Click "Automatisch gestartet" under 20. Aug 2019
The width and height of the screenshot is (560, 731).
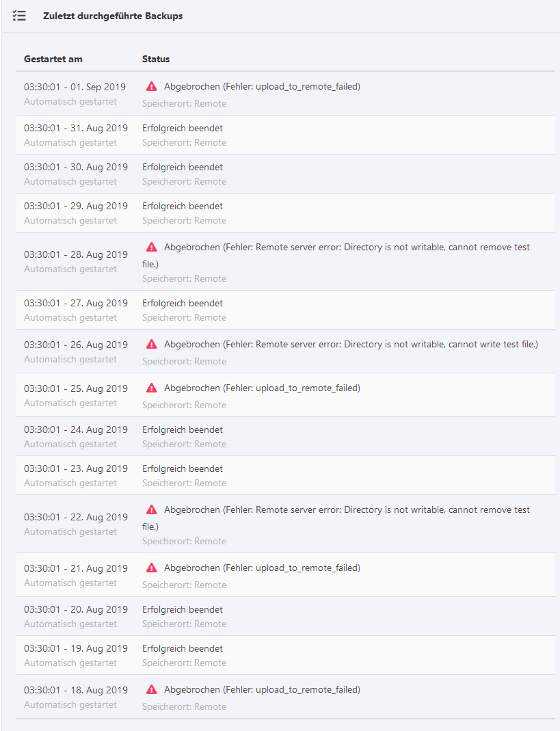pos(70,624)
